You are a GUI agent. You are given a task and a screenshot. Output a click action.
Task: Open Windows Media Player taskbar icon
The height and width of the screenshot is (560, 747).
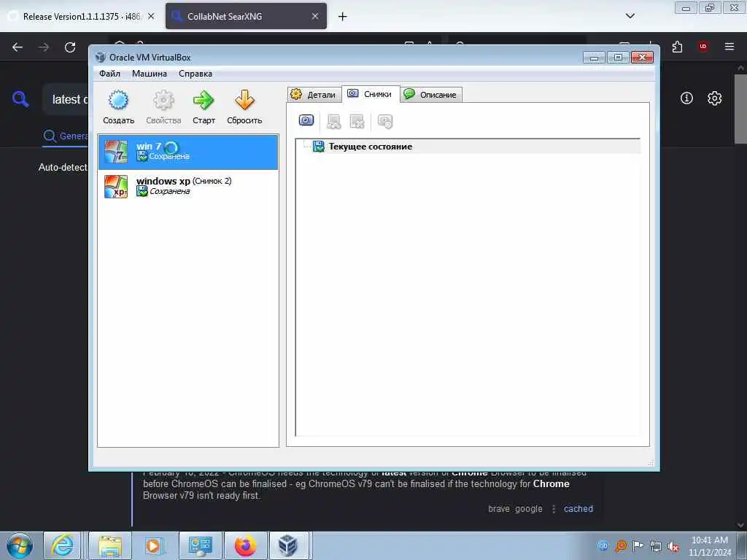(154, 545)
